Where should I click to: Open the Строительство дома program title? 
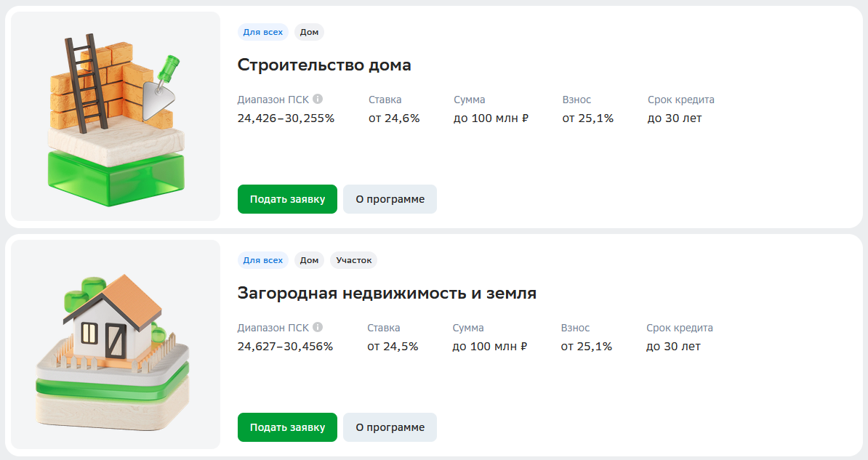tap(324, 64)
